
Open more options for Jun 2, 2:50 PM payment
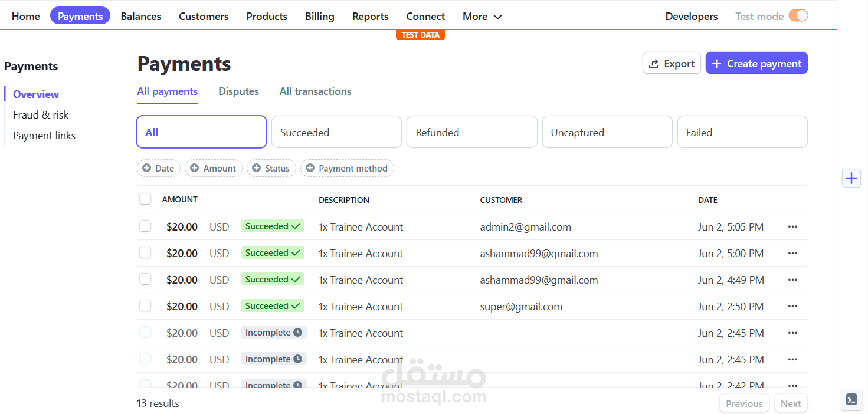(x=792, y=307)
